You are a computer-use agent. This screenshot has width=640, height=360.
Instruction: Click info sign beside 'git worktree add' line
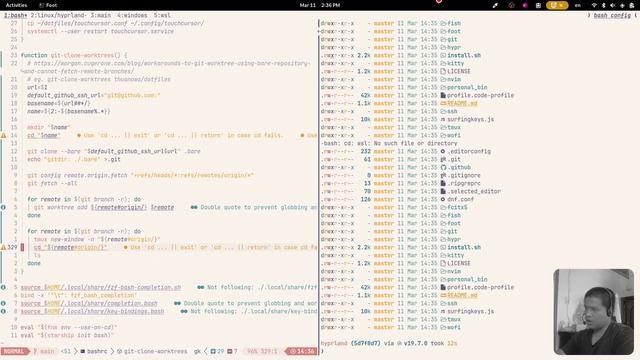pyautogui.click(x=3, y=207)
